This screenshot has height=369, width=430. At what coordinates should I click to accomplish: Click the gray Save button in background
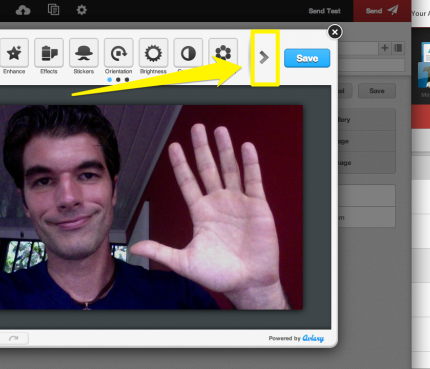coord(377,91)
